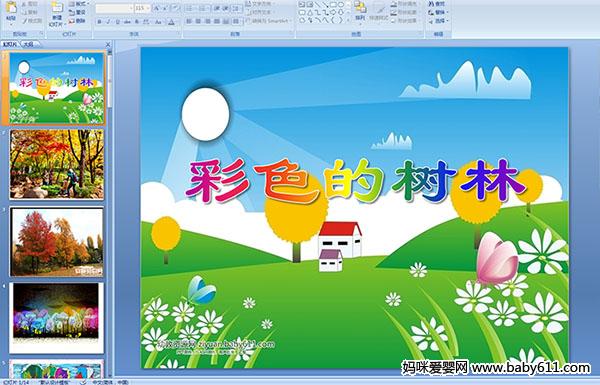
Task: Click the clear formatting eraser icon
Action: pyautogui.click(x=176, y=8)
